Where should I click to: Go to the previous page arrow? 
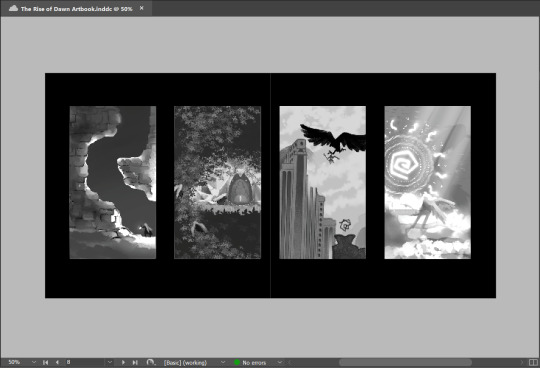pos(57,362)
